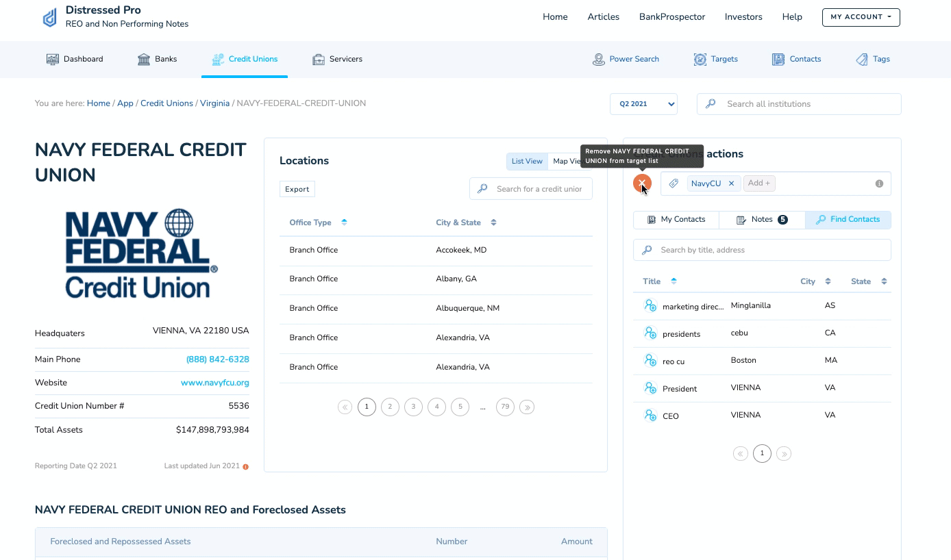Go to previous contacts page arrow
Screen dimensions: 951x560
(740, 454)
